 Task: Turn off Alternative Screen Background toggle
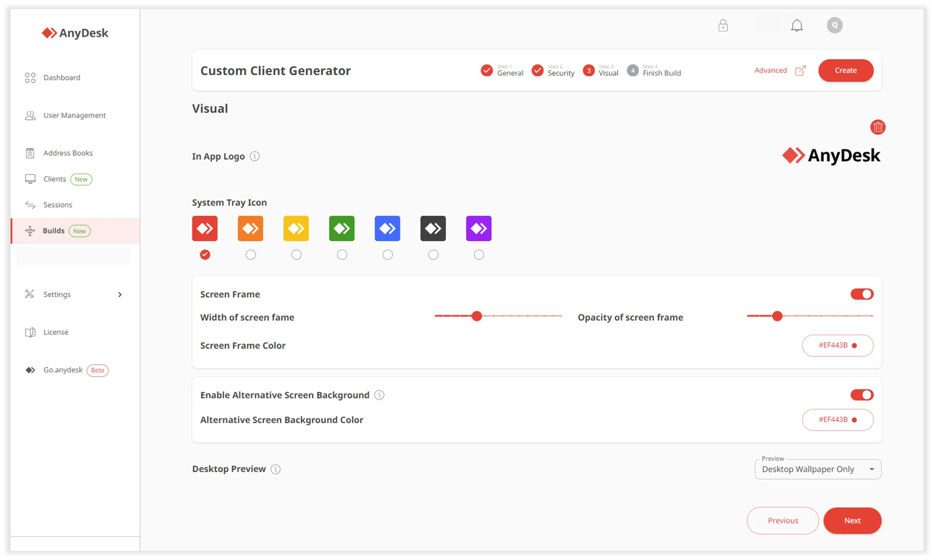pos(862,395)
